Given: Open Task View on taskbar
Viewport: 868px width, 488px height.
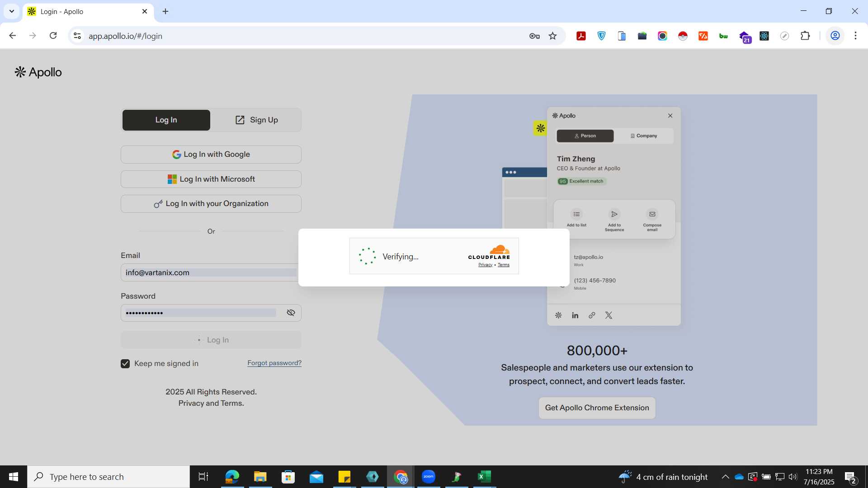Looking at the screenshot, I should coord(203,477).
